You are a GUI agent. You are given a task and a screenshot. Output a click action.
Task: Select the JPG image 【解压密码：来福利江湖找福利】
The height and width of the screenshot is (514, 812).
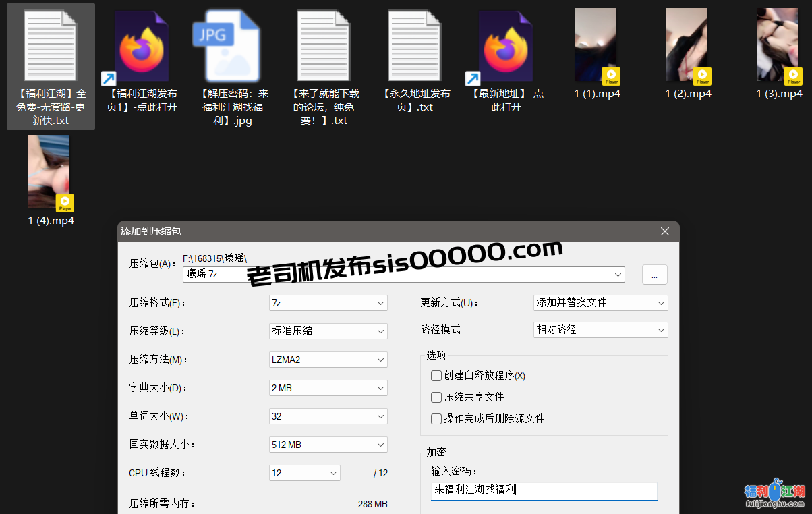(232, 45)
